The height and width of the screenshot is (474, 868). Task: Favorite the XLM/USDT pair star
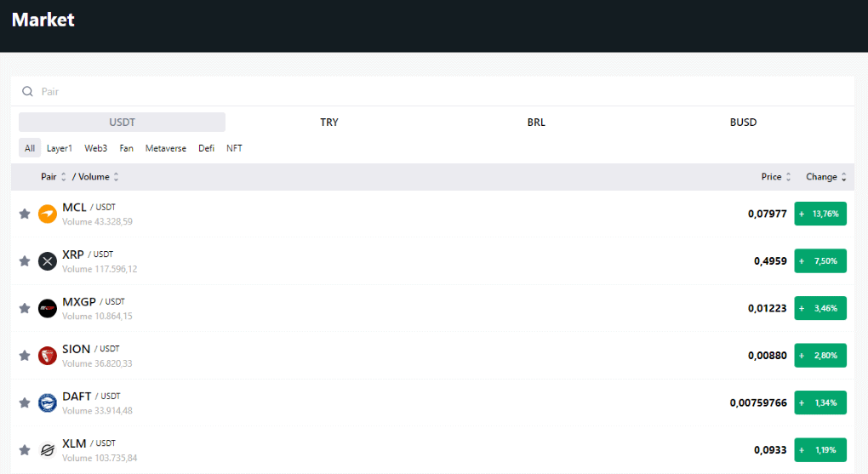tap(25, 450)
